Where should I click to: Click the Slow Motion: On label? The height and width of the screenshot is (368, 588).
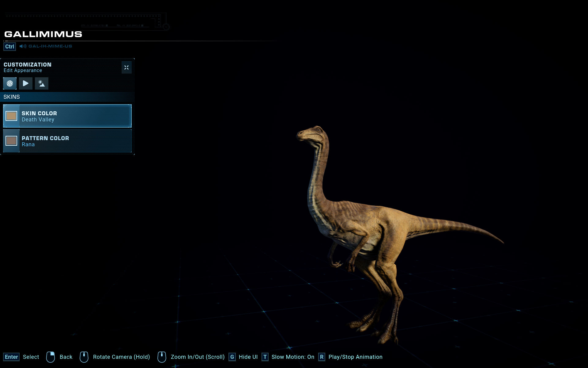click(293, 357)
